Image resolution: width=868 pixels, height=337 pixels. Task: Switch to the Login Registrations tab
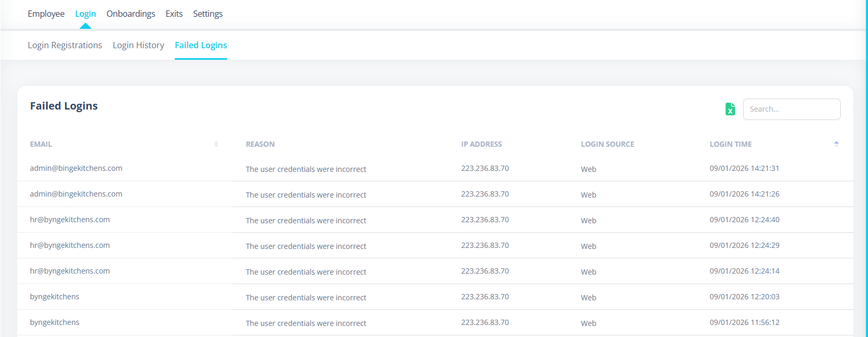click(65, 45)
